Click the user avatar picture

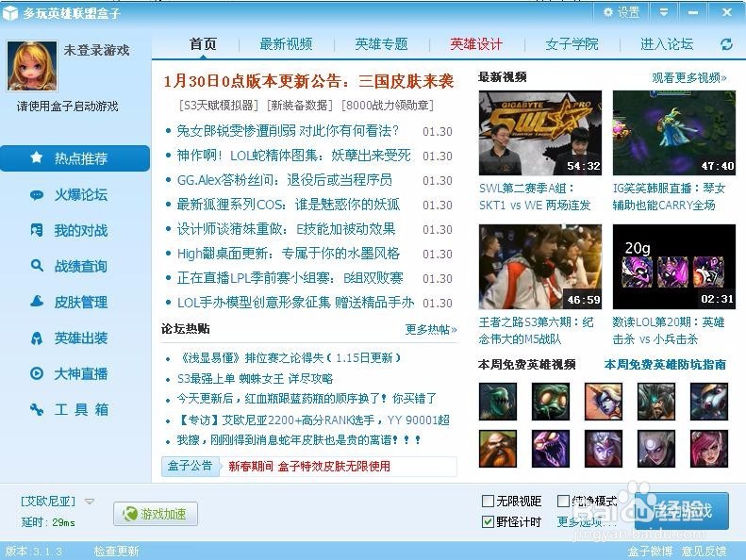[32, 66]
